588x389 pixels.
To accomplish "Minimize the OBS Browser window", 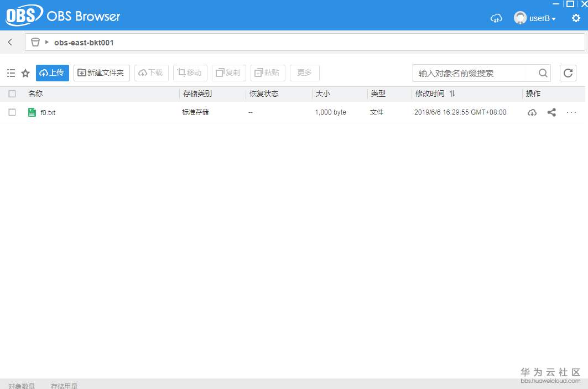I will 556,4.
